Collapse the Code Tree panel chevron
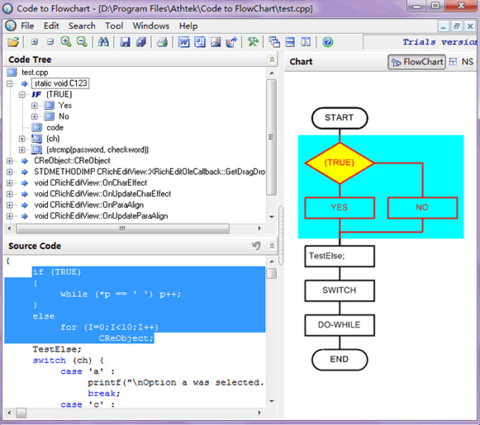This screenshot has width=480, height=425. point(272,60)
